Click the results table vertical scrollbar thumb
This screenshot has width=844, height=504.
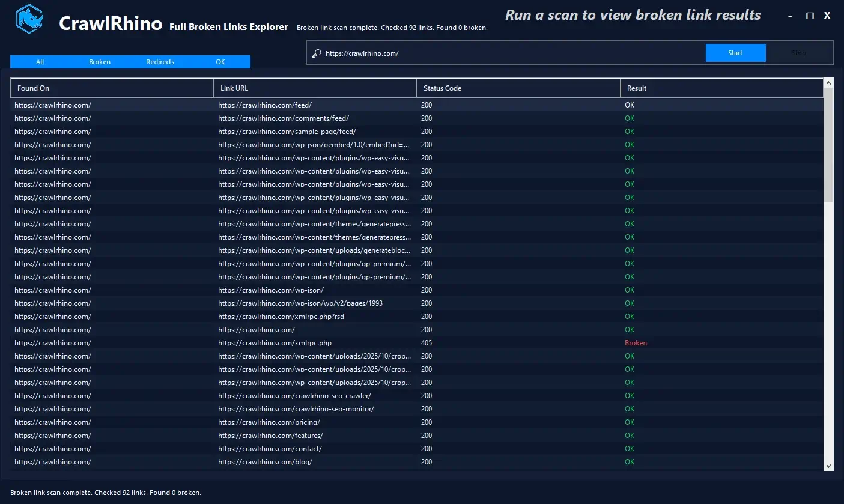point(828,145)
